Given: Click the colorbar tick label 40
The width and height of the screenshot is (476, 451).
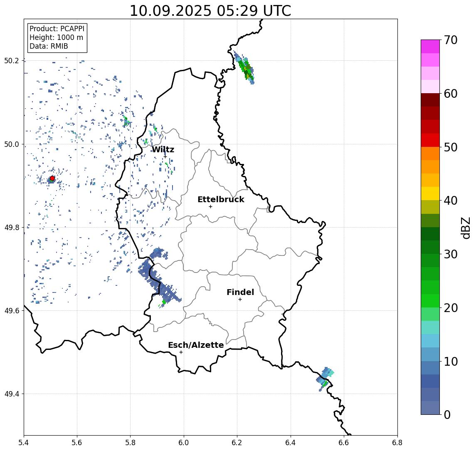Looking at the screenshot, I should (451, 201).
